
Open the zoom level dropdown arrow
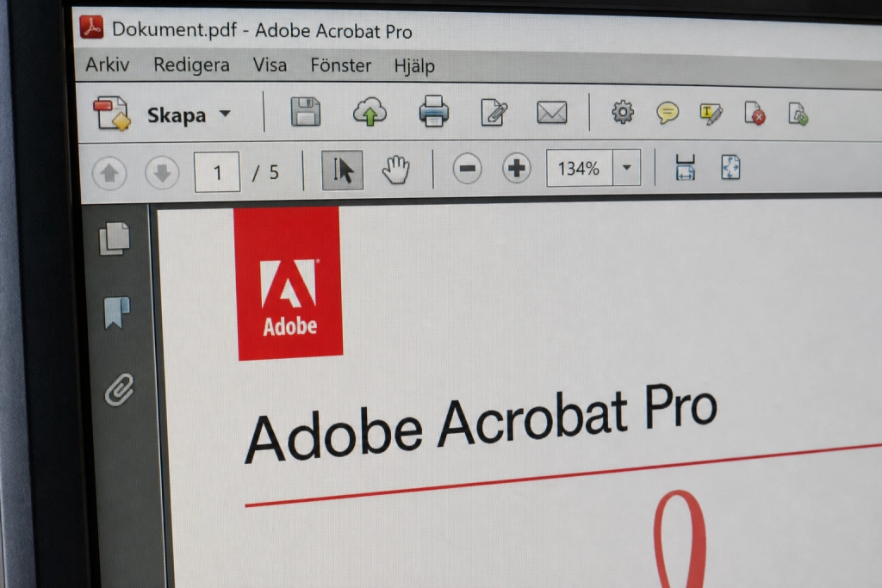[x=627, y=168]
